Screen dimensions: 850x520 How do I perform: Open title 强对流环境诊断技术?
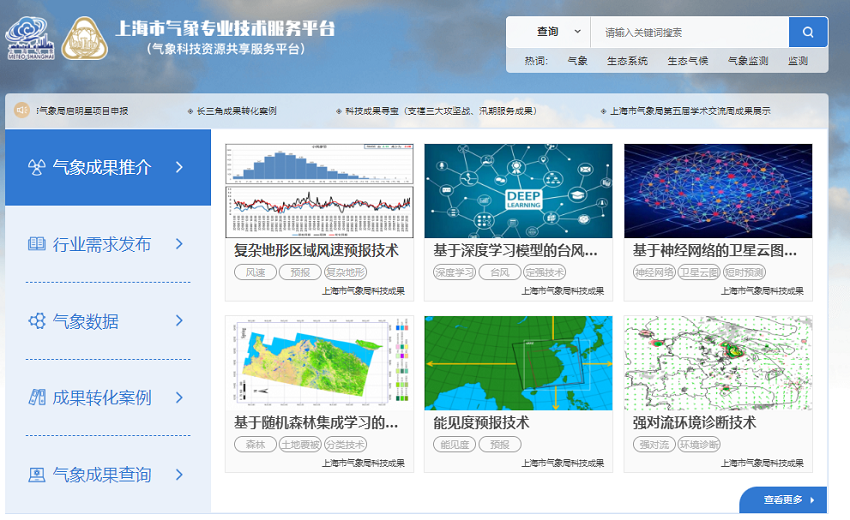click(x=694, y=423)
